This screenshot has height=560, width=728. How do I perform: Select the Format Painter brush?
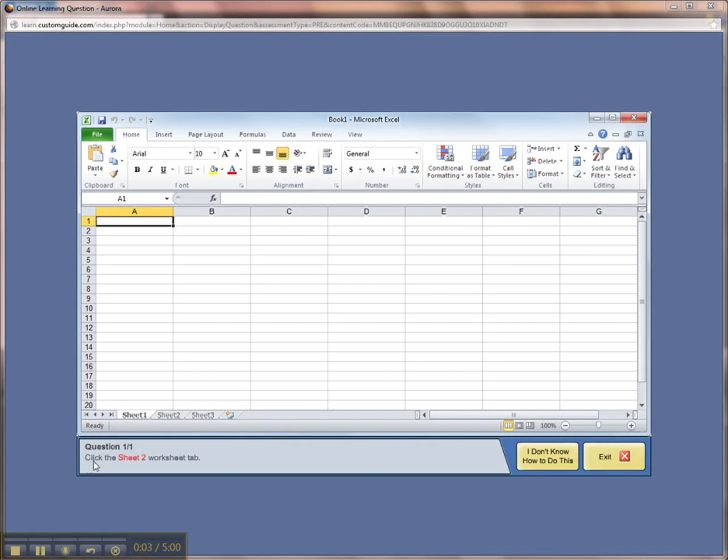tap(114, 174)
